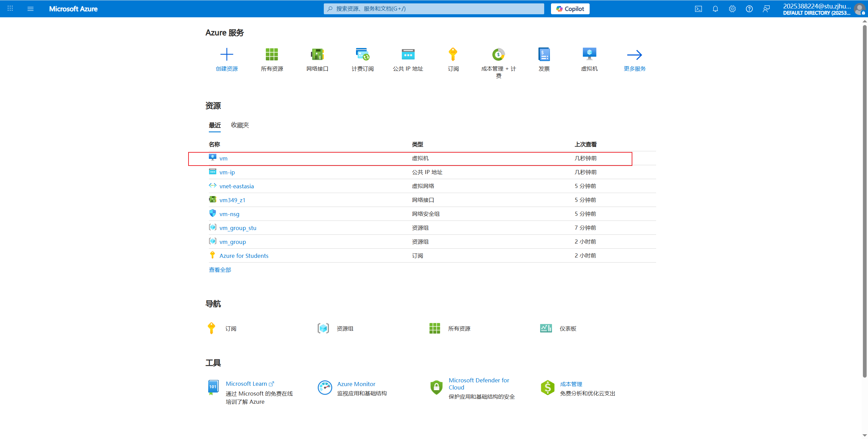Open the vm-ip public IP resource

(227, 172)
